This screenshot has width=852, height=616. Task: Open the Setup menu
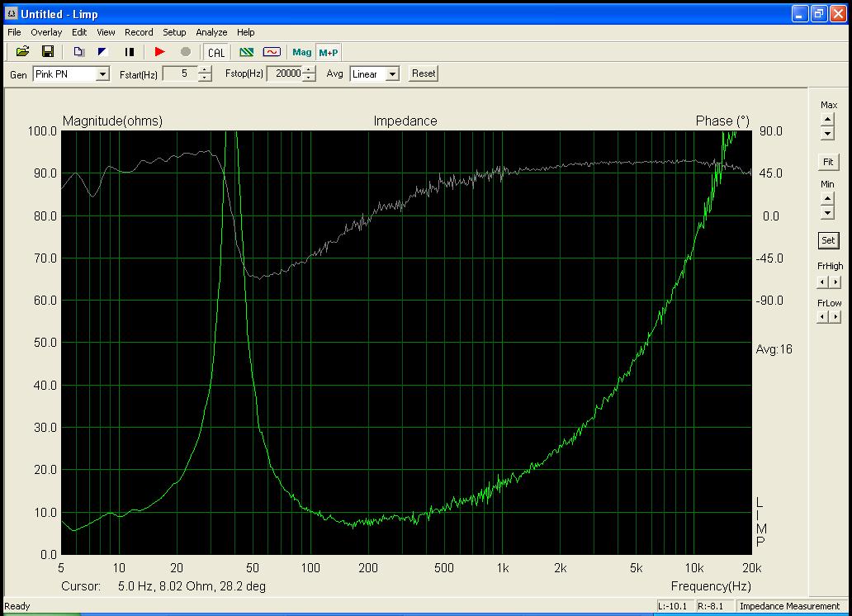pyautogui.click(x=174, y=32)
